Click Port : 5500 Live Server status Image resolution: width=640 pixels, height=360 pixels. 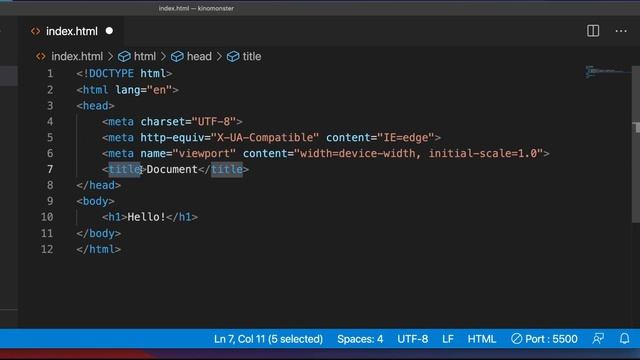[x=544, y=339]
